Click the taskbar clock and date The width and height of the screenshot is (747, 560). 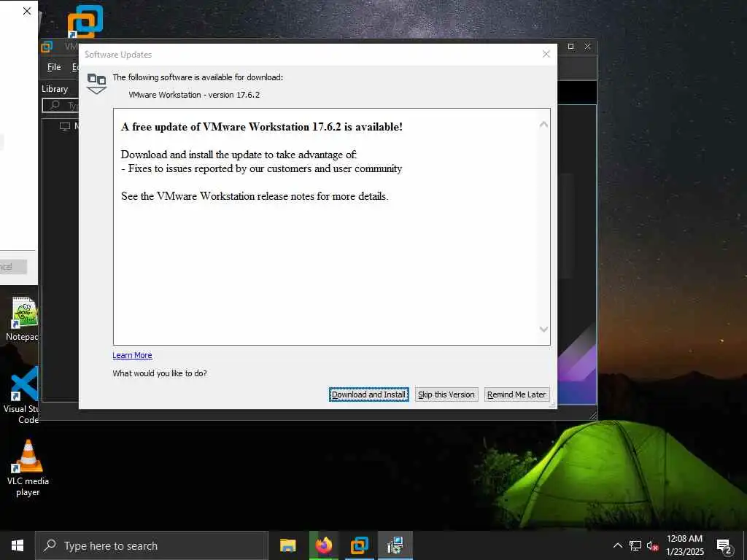coord(684,545)
